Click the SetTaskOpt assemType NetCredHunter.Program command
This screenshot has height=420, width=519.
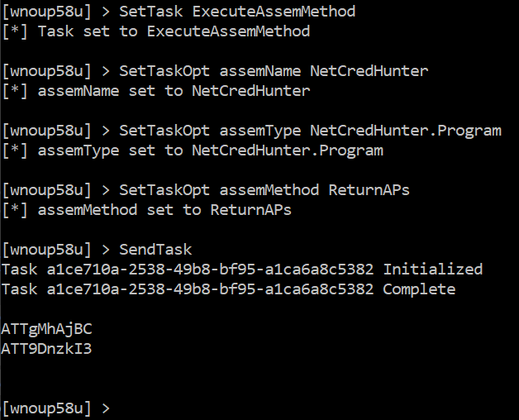click(310, 131)
